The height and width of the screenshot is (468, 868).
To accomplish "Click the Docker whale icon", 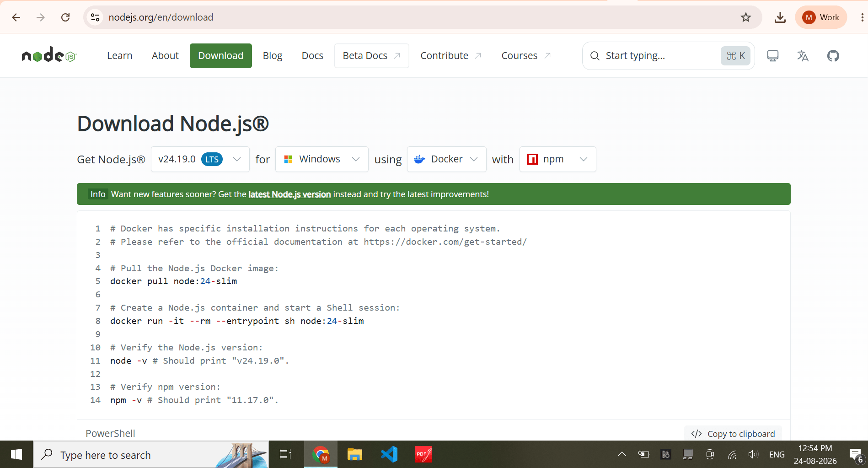I will click(419, 159).
